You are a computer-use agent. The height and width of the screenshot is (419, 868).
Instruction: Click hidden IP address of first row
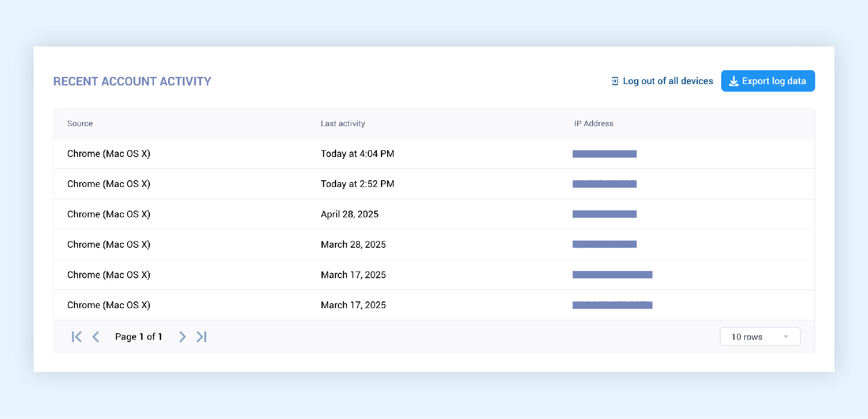[604, 154]
